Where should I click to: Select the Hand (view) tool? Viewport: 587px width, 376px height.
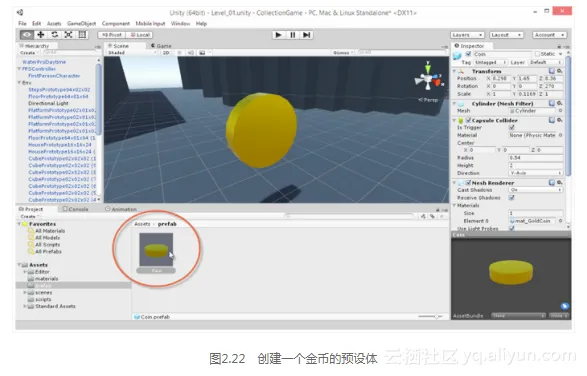point(27,35)
